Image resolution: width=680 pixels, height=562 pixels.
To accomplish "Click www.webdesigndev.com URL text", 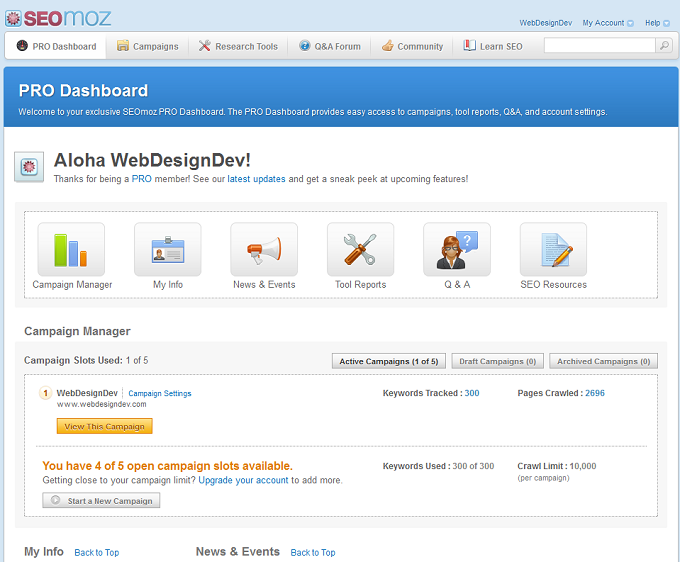I will (x=101, y=404).
